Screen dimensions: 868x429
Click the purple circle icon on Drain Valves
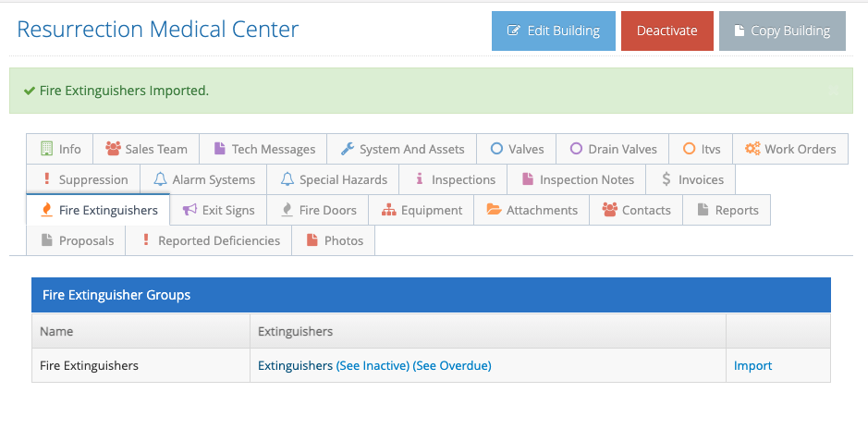(x=576, y=148)
